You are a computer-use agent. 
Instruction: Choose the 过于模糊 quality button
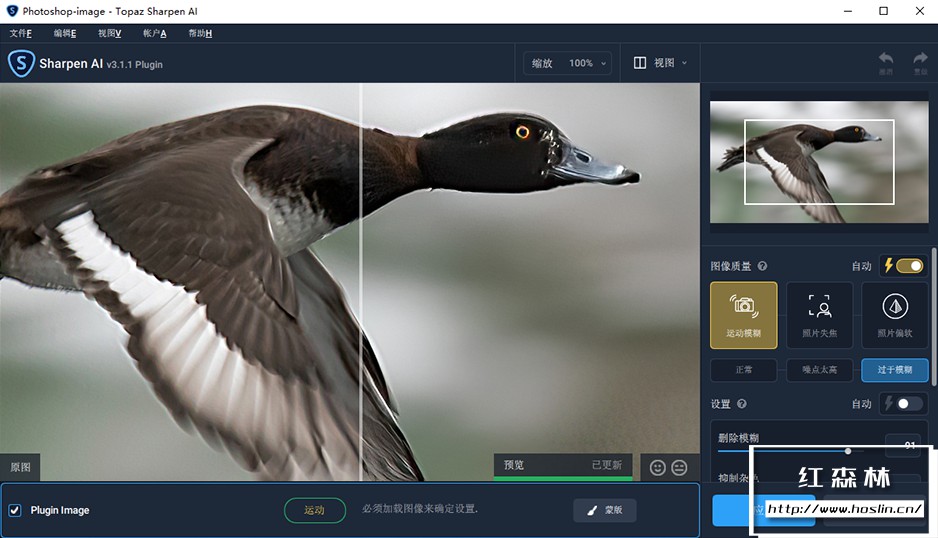895,370
